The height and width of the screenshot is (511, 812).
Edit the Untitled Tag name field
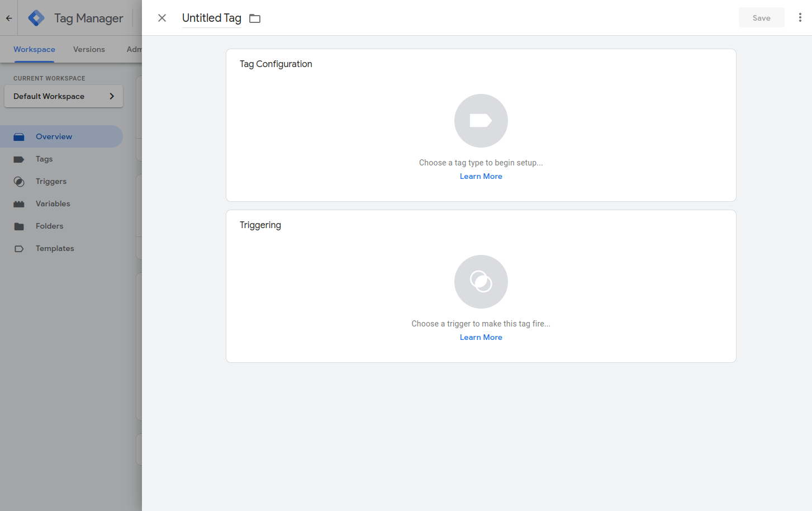click(x=212, y=18)
